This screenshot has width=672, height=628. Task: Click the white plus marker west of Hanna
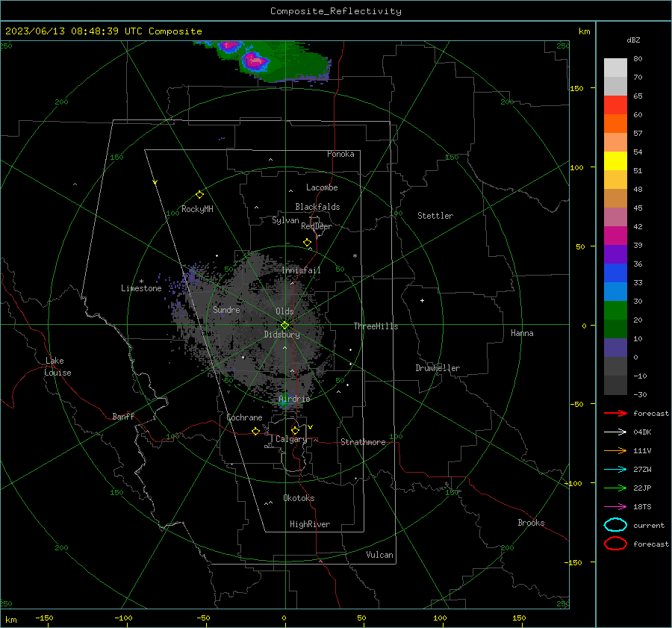tap(422, 300)
